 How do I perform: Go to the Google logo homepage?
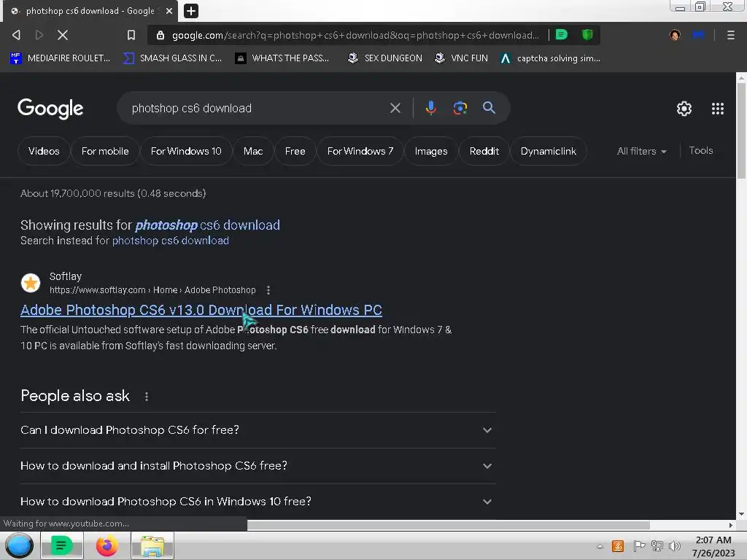[x=50, y=109]
